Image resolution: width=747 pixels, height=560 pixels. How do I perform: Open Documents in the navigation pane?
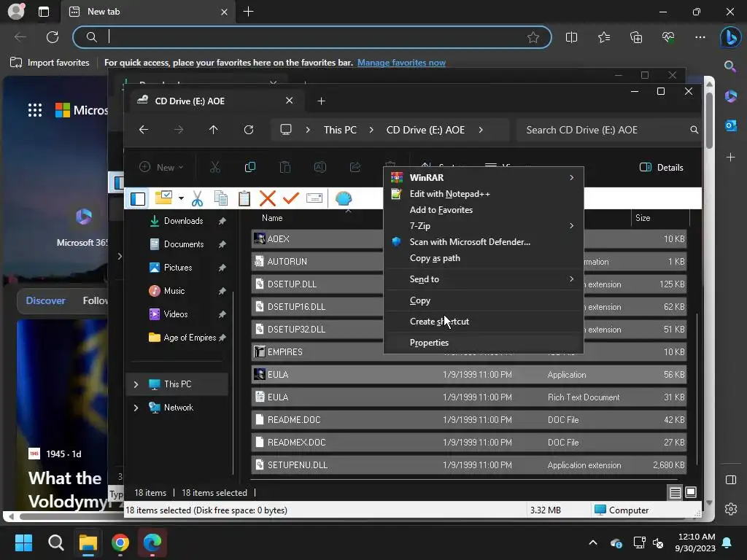pyautogui.click(x=183, y=244)
